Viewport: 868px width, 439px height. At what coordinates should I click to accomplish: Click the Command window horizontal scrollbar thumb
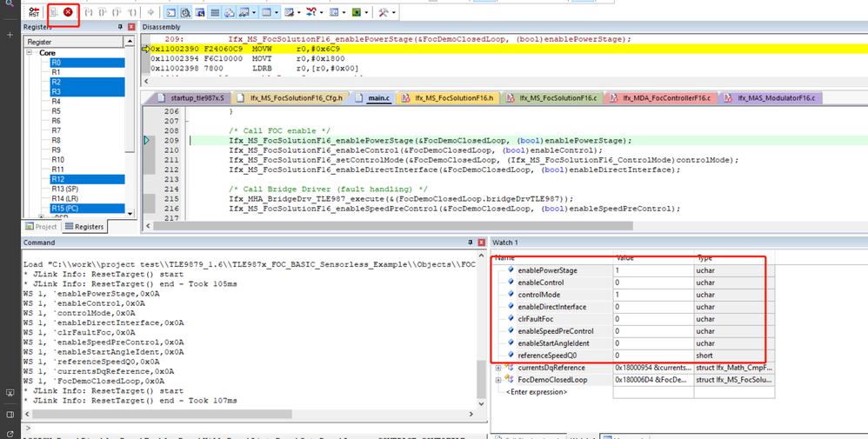click(x=162, y=414)
